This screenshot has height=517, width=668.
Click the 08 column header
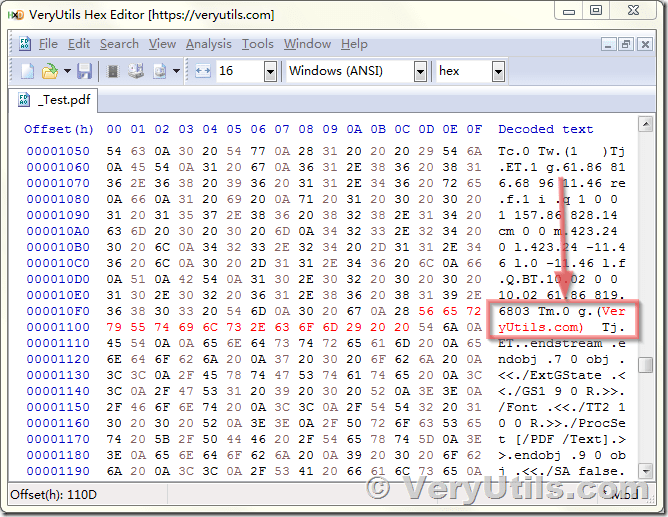[306, 129]
